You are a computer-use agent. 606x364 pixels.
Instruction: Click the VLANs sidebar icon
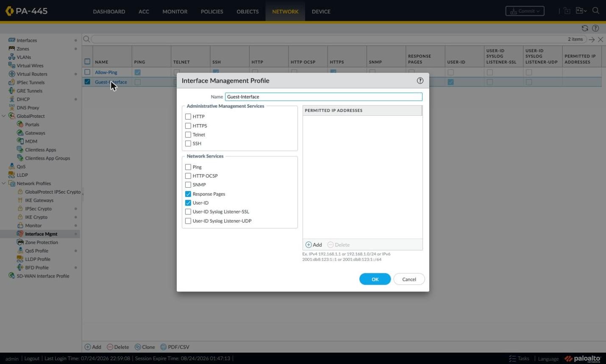12,57
